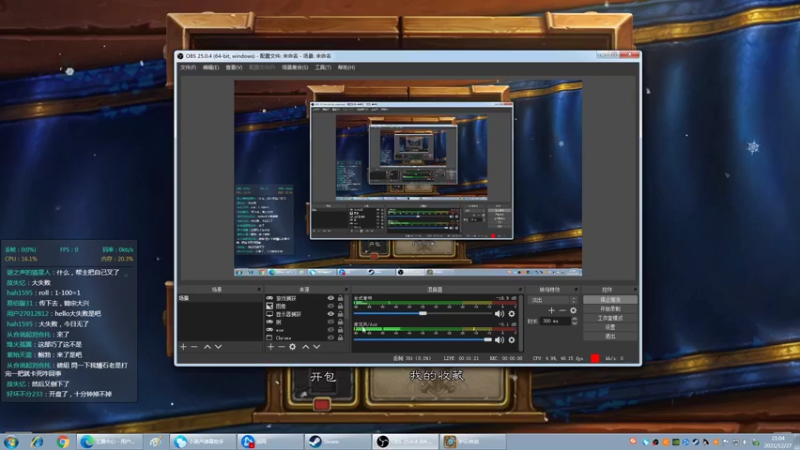Screen dimensions: 800x450
Task: Toggle lock on display capture source
Action: coord(340,314)
